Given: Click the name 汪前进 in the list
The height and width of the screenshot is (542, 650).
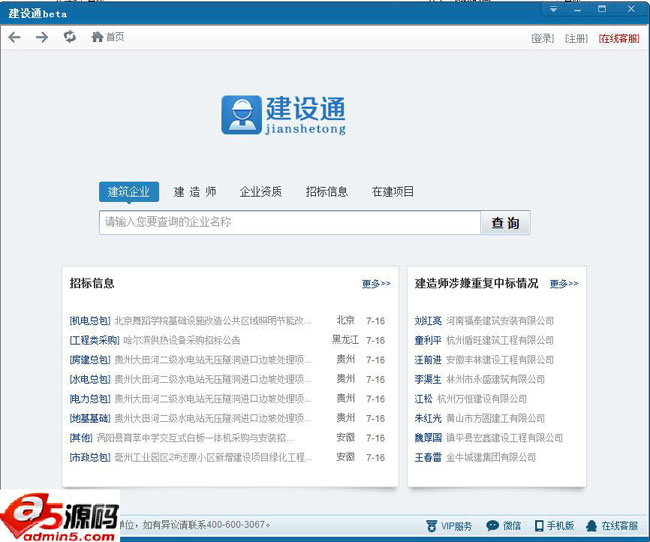Looking at the screenshot, I should 428,360.
